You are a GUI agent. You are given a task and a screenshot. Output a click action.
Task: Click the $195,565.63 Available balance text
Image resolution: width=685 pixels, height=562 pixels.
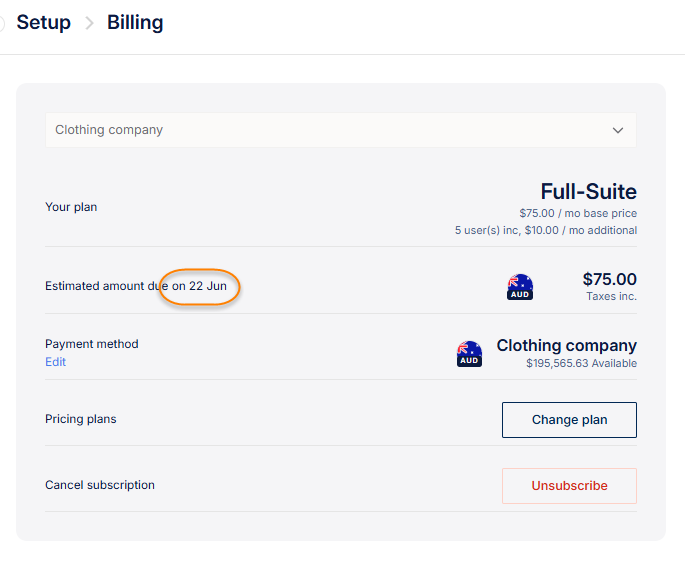pos(581,364)
